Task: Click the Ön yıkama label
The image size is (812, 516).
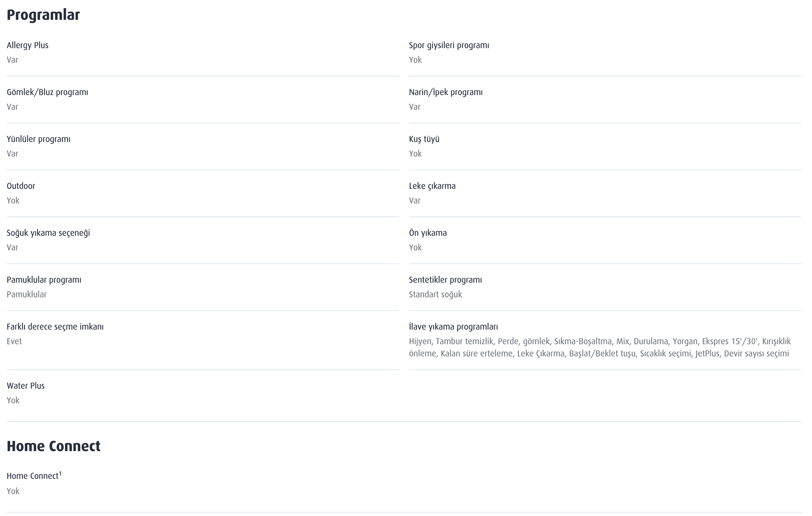Action: click(x=428, y=233)
